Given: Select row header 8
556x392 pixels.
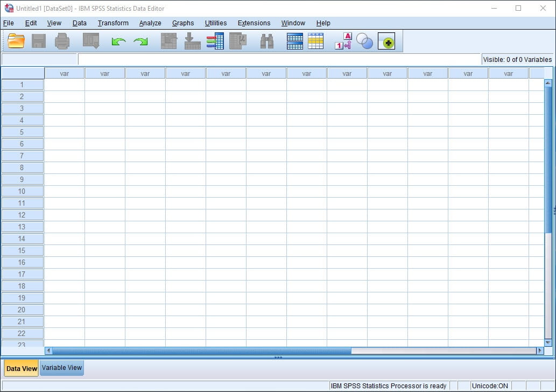Looking at the screenshot, I should point(23,168).
